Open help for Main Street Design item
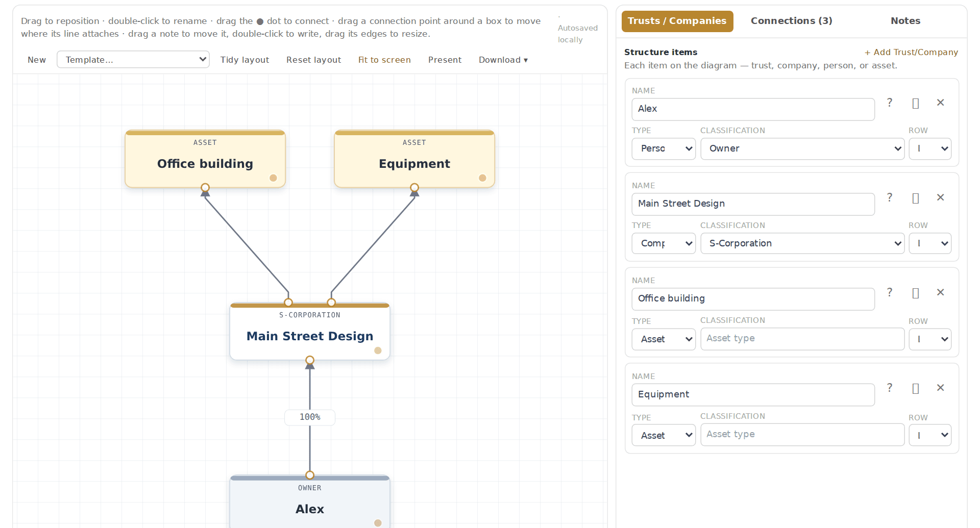This screenshot has width=980, height=528. point(890,197)
